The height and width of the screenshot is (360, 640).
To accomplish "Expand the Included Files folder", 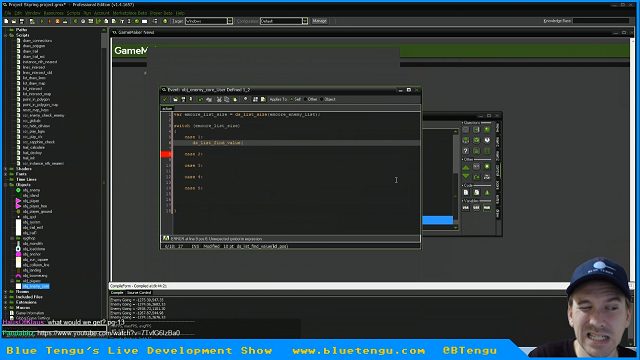I will [x=6, y=297].
